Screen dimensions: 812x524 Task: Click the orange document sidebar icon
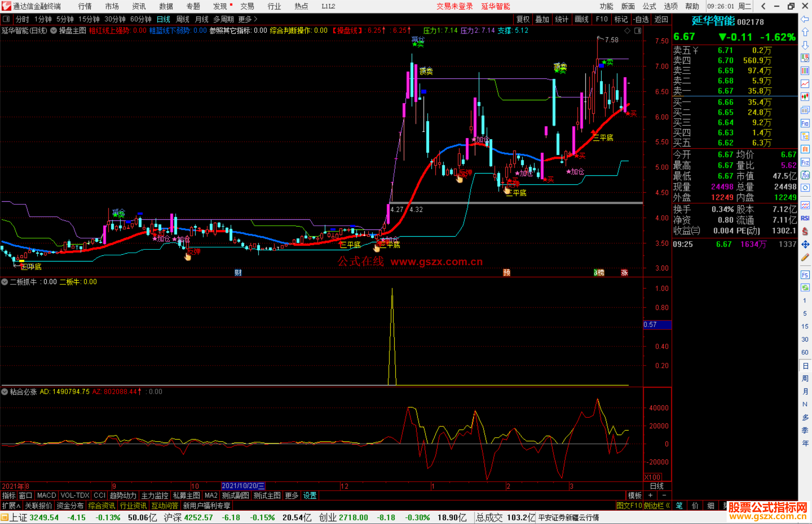[805, 149]
